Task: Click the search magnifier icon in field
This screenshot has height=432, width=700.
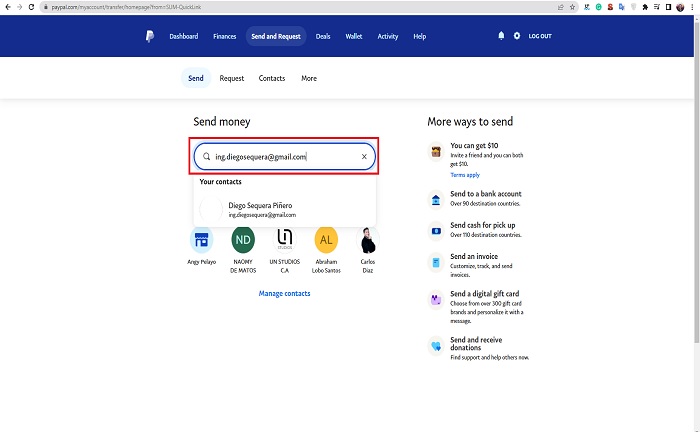Action: (206, 157)
